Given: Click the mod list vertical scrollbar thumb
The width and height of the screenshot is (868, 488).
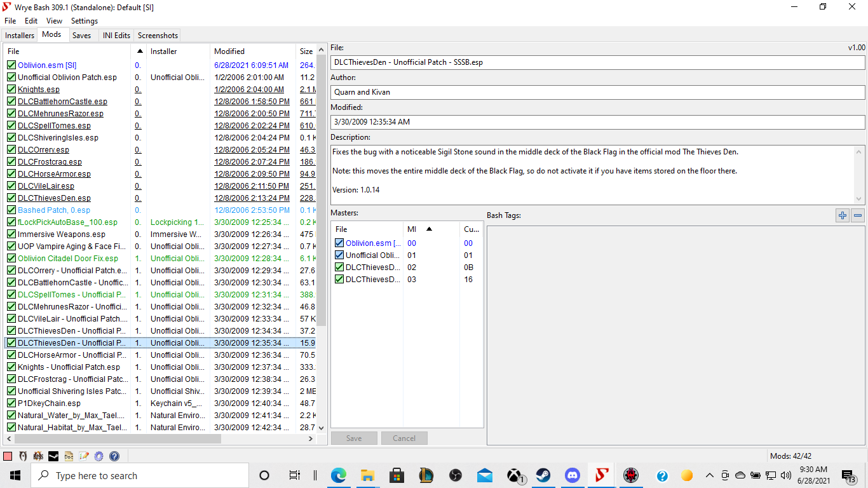Looking at the screenshot, I should pyautogui.click(x=321, y=191).
